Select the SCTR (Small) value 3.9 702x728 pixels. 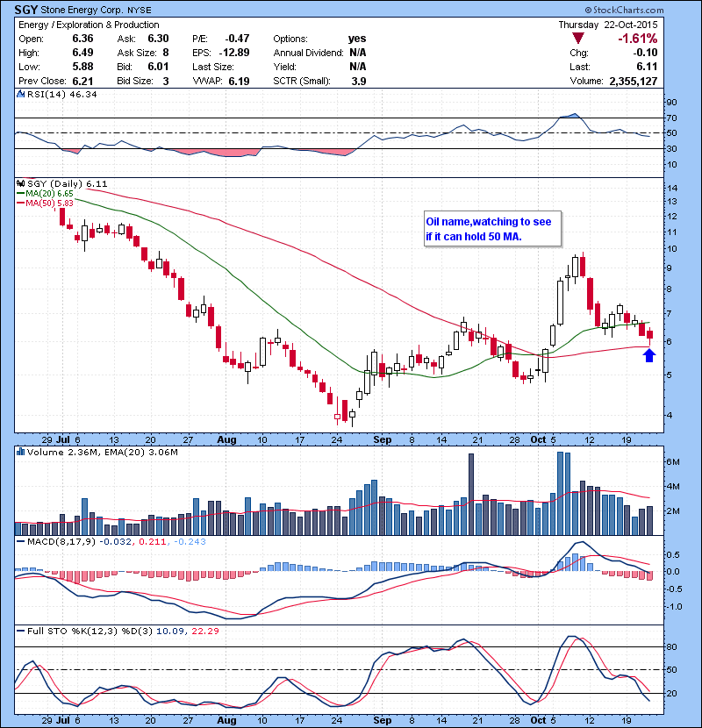359,82
